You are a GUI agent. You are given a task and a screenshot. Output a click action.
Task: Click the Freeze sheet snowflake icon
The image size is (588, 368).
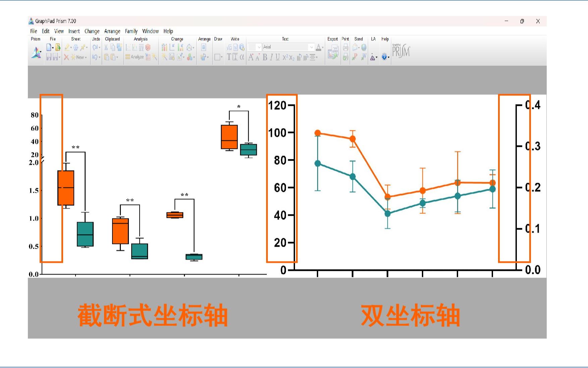76,47
